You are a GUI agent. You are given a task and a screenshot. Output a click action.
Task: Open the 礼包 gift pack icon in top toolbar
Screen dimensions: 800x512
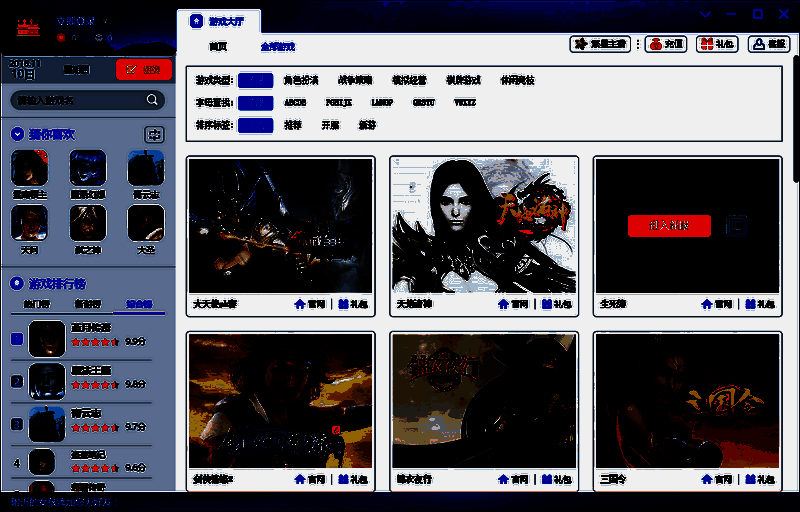click(x=716, y=44)
